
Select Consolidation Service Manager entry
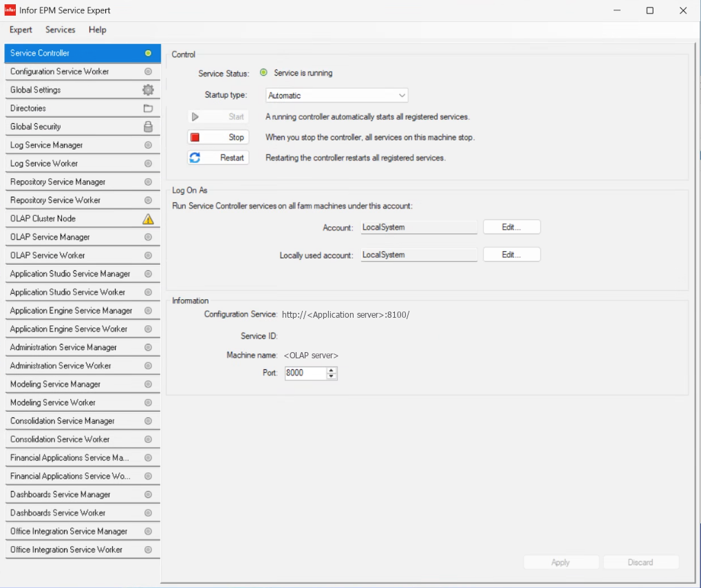83,421
